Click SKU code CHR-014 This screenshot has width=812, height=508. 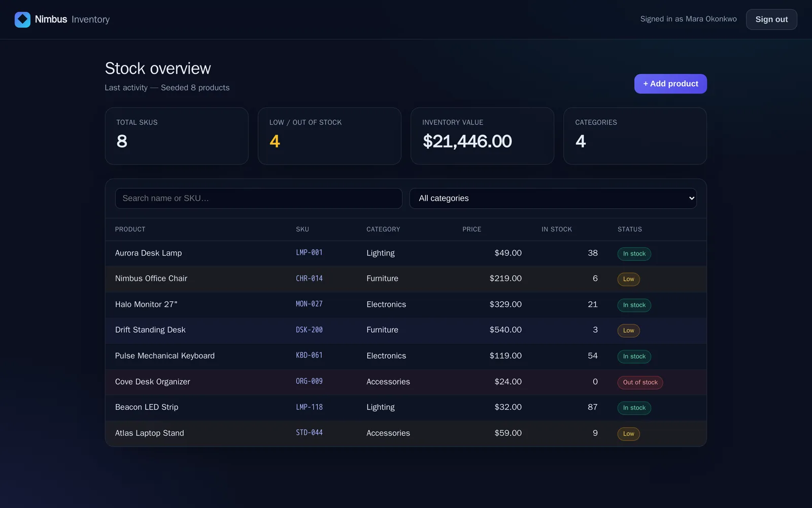pyautogui.click(x=310, y=278)
